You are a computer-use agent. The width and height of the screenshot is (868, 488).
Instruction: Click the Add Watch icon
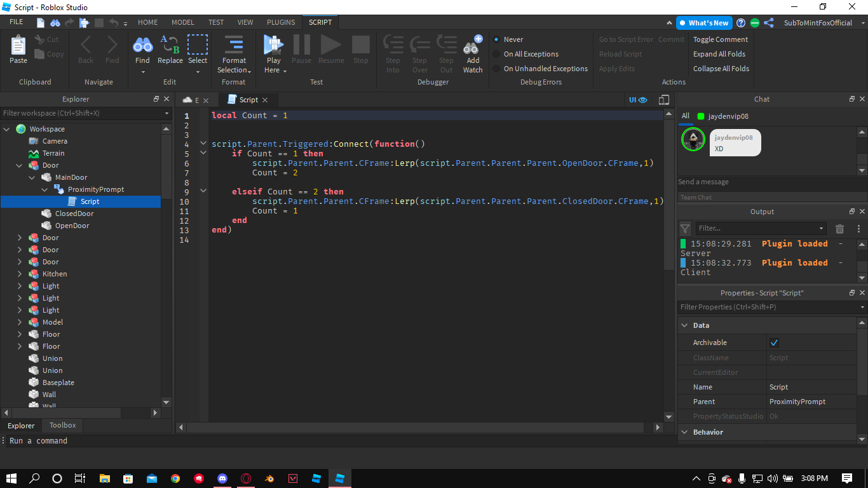[472, 46]
